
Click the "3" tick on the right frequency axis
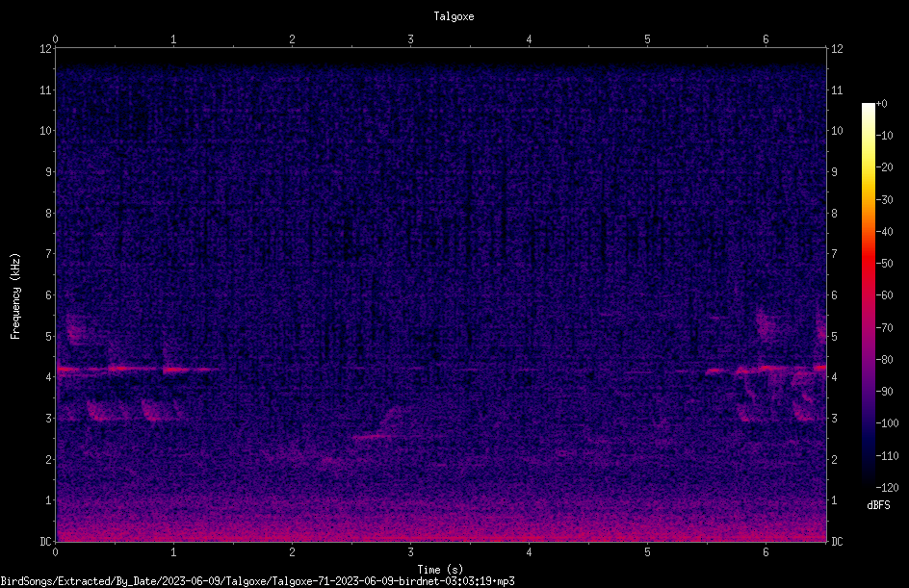pyautogui.click(x=834, y=419)
